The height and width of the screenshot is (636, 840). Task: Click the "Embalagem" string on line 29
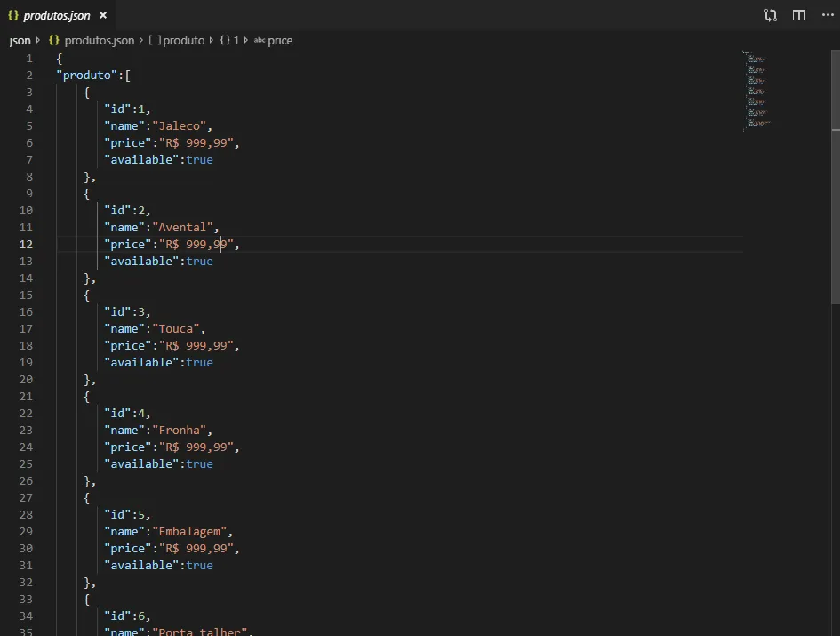coord(188,532)
